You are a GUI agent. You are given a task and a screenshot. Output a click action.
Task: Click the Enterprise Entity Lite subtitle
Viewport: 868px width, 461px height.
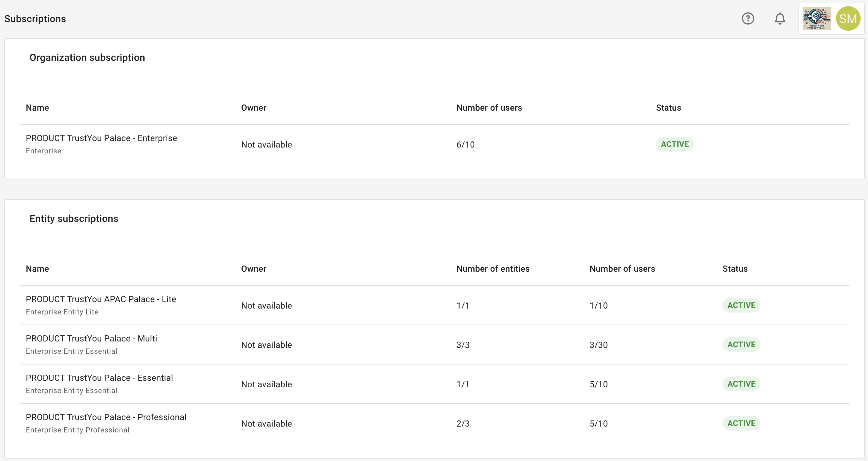pos(62,312)
